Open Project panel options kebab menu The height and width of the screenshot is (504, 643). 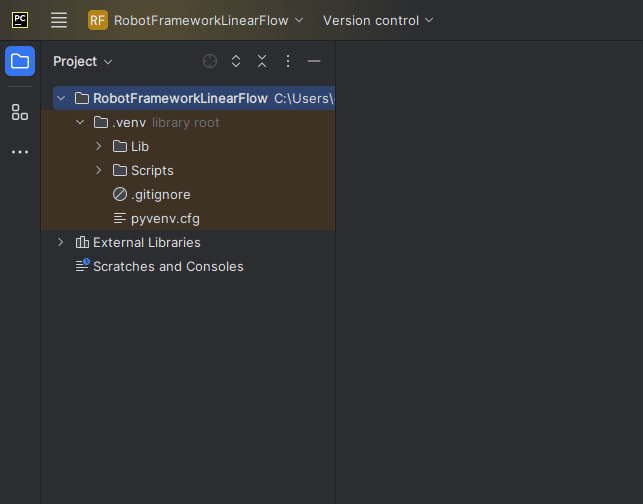tap(288, 61)
